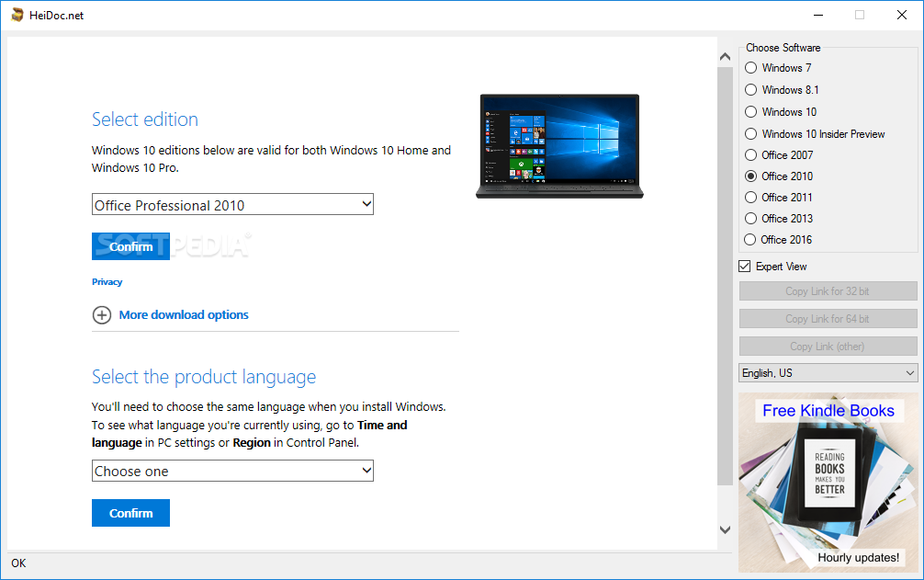Open the English, US language dropdown
Image resolution: width=924 pixels, height=580 pixels.
828,373
